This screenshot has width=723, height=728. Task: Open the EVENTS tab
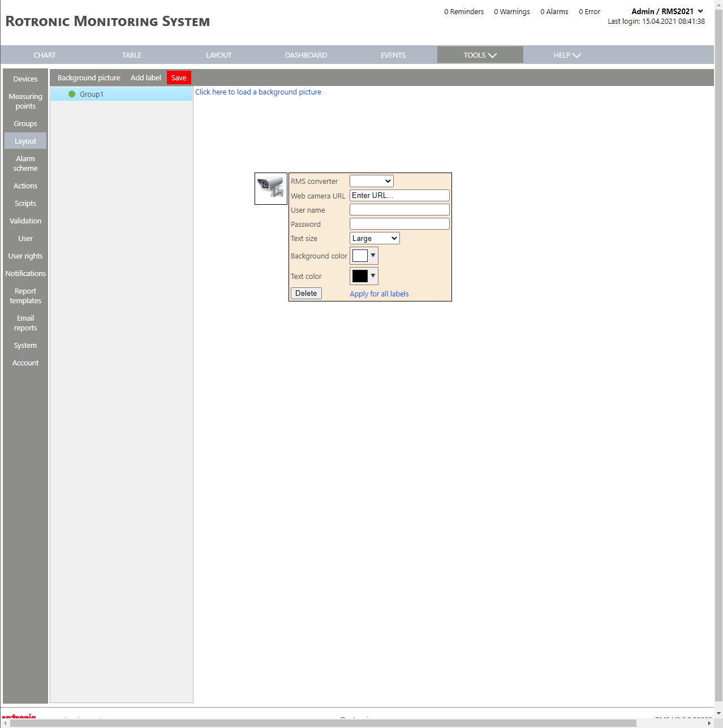393,55
